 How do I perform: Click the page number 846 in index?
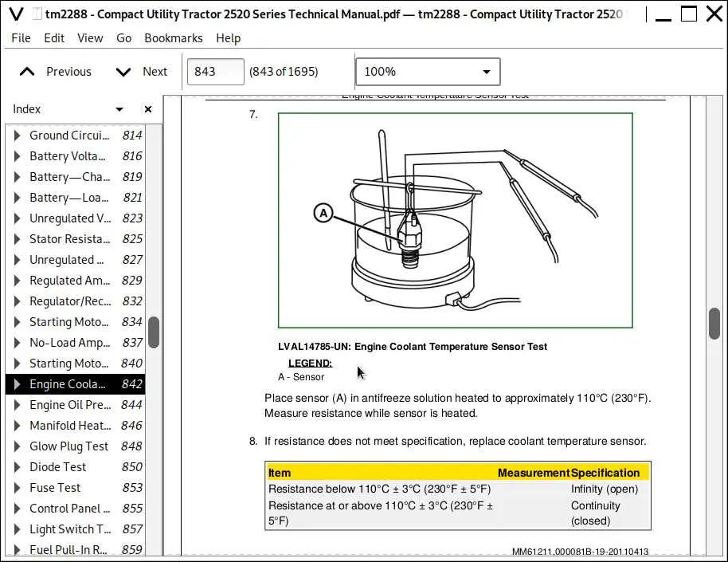pyautogui.click(x=131, y=426)
